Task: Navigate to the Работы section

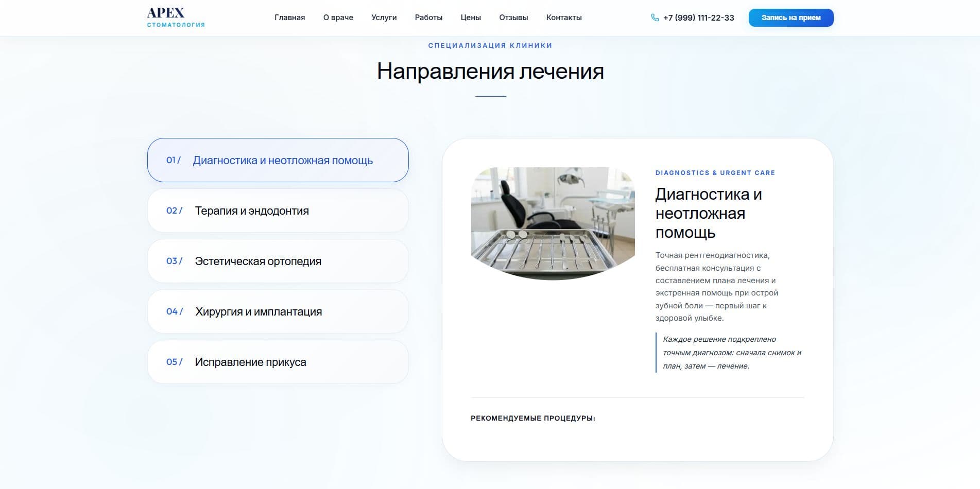Action: 428,18
